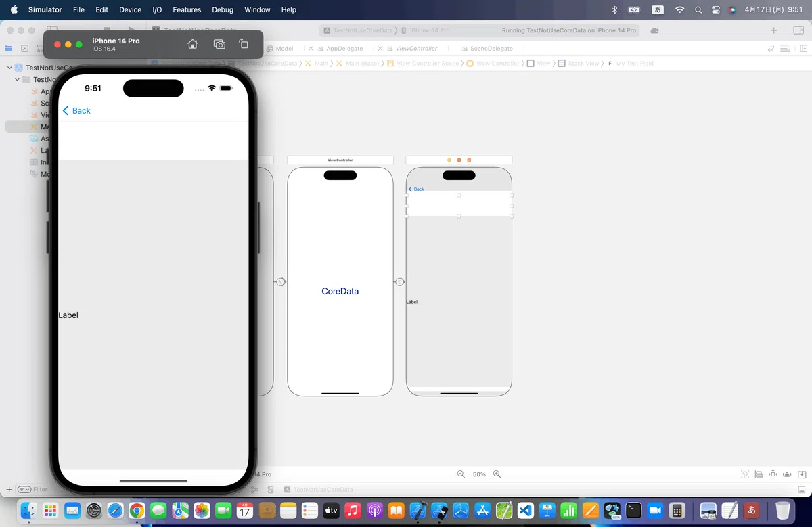812x527 pixels.
Task: Open Visual Studio Code from the Dock
Action: 525,510
